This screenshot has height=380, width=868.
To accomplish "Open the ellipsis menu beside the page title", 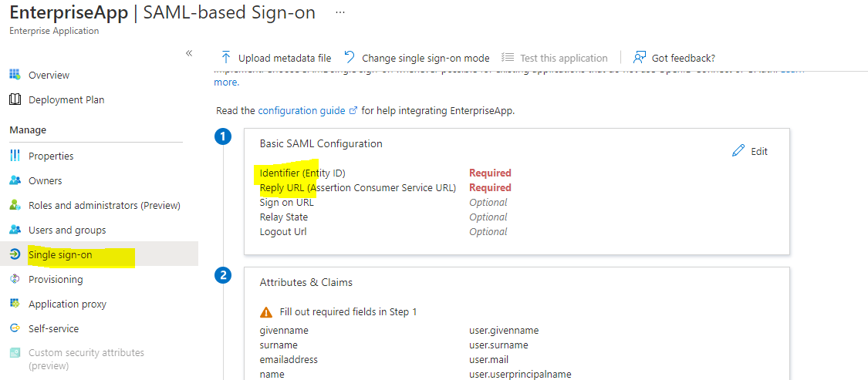I will (340, 12).
